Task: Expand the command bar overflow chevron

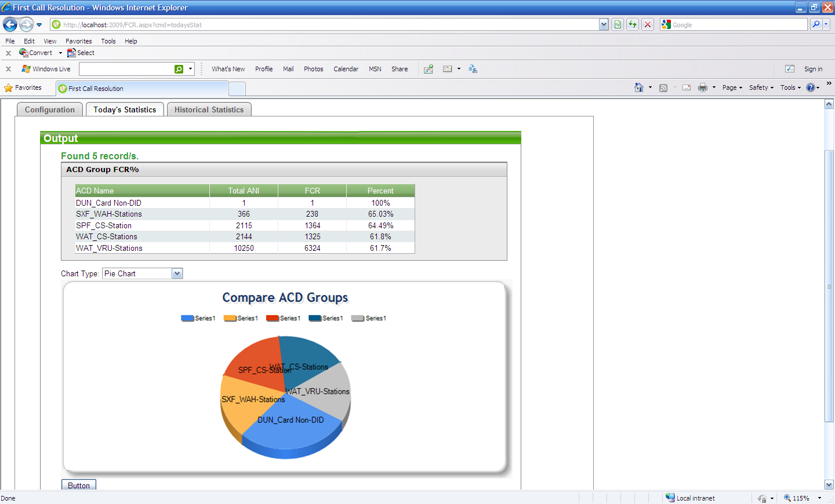Action: (x=829, y=83)
